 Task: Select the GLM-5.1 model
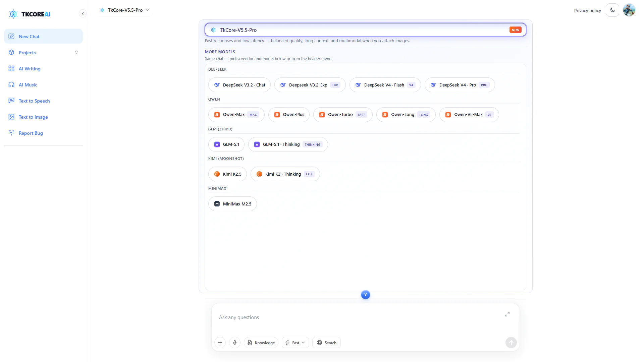coord(226,144)
